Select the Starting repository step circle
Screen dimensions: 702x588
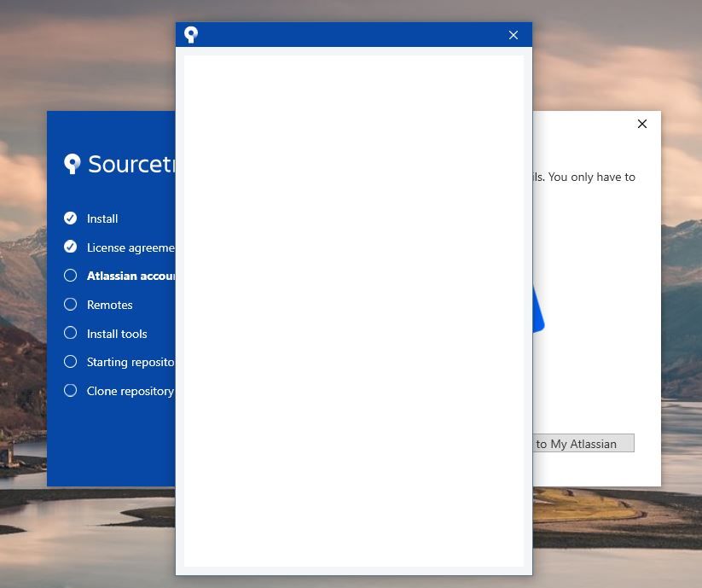[x=70, y=361]
